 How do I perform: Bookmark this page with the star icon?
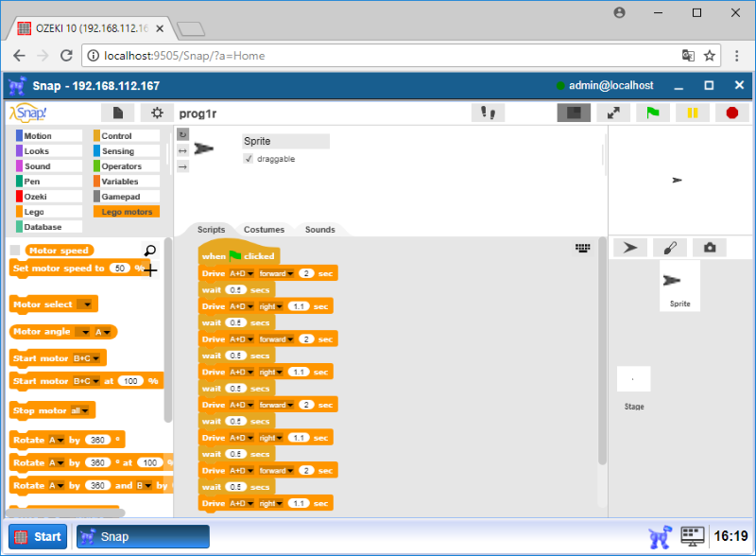(x=710, y=56)
